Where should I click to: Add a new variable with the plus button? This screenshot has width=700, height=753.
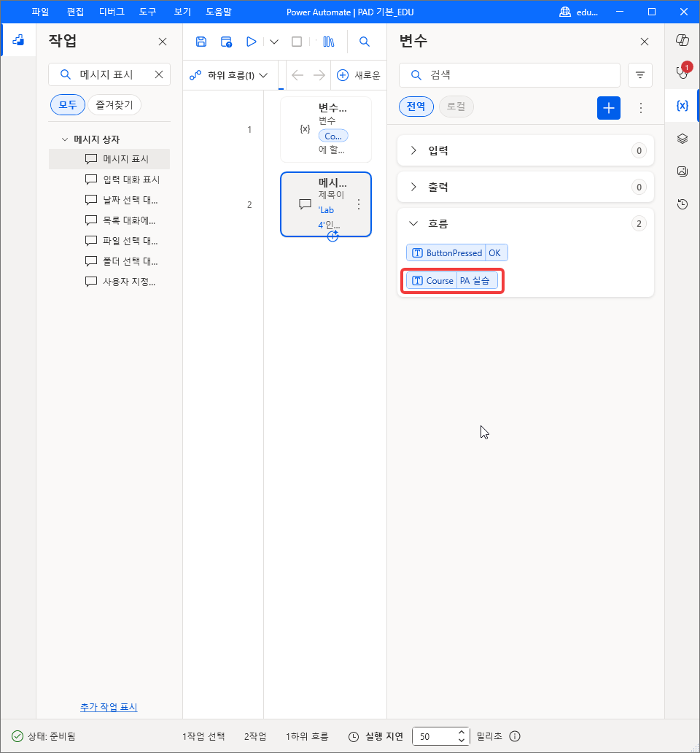(x=608, y=107)
